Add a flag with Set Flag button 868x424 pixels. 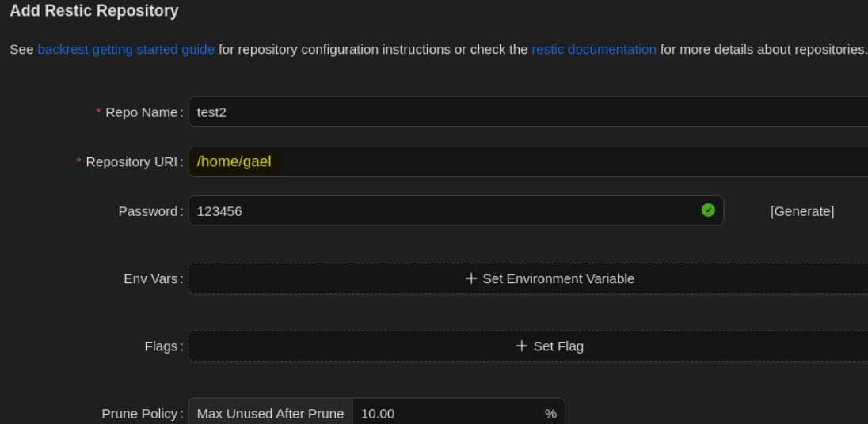pos(550,346)
